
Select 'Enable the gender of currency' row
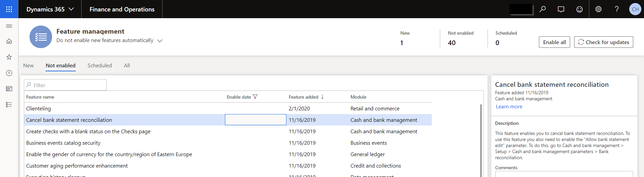pyautogui.click(x=228, y=154)
